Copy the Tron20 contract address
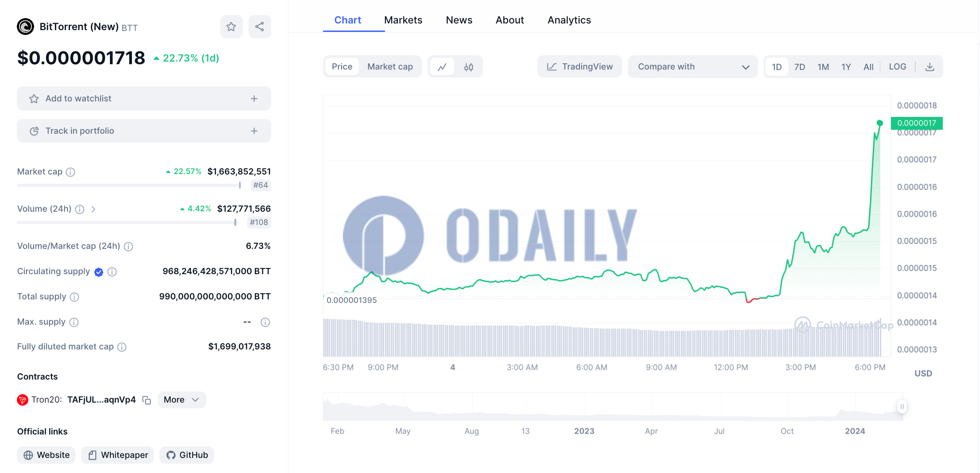The image size is (980, 473). click(x=146, y=399)
